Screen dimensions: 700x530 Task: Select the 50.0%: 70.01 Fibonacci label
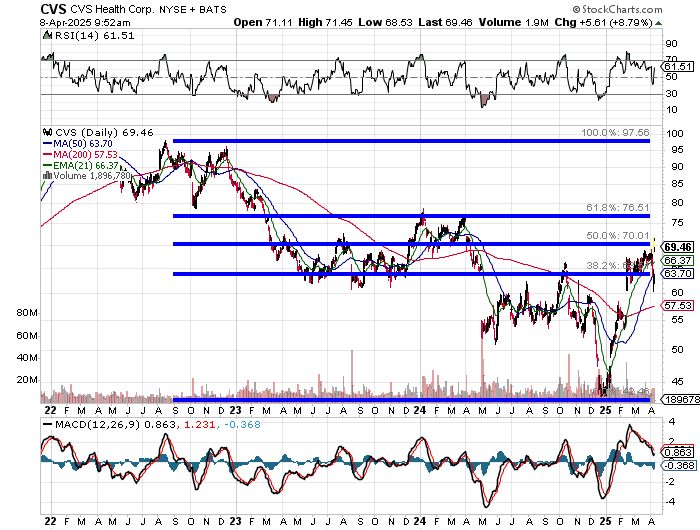(617, 235)
